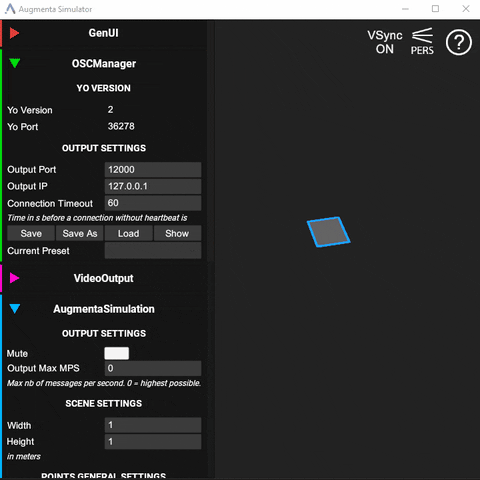The height and width of the screenshot is (480, 480).
Task: Click the Save As button
Action: [x=80, y=233]
